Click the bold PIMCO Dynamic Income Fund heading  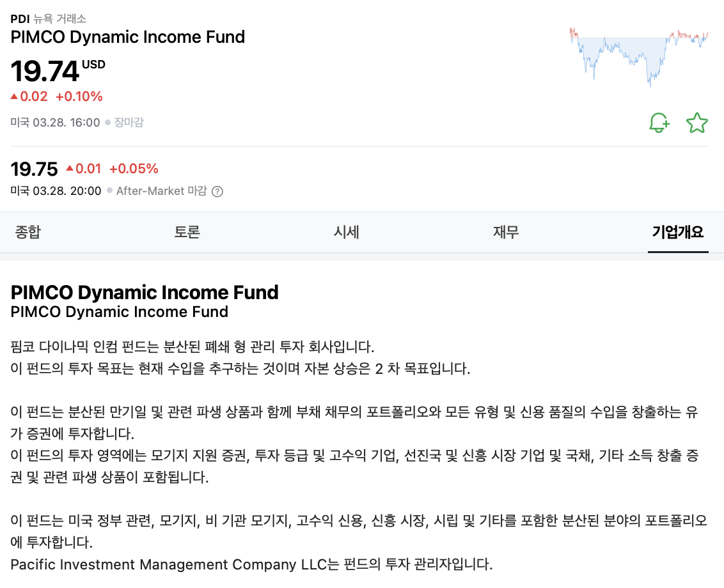point(145,292)
